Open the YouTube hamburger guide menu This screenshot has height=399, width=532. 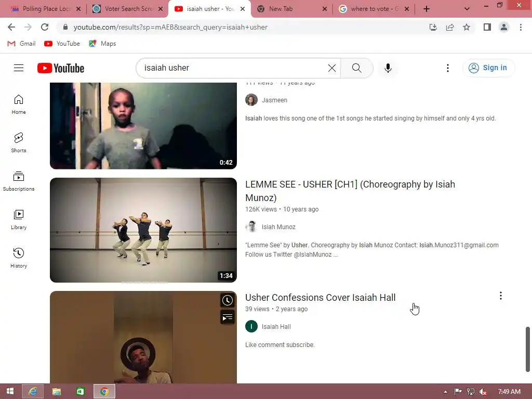pos(19,68)
